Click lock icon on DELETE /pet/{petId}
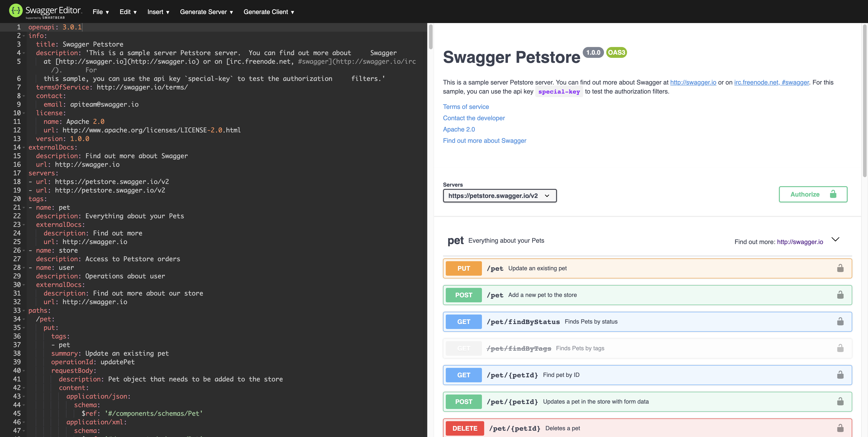 pyautogui.click(x=840, y=428)
